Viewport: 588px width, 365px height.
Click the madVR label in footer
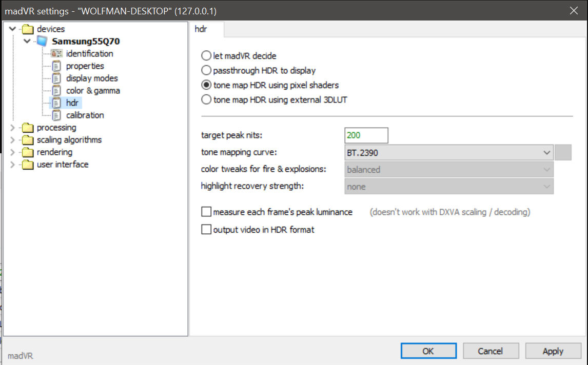(20, 356)
